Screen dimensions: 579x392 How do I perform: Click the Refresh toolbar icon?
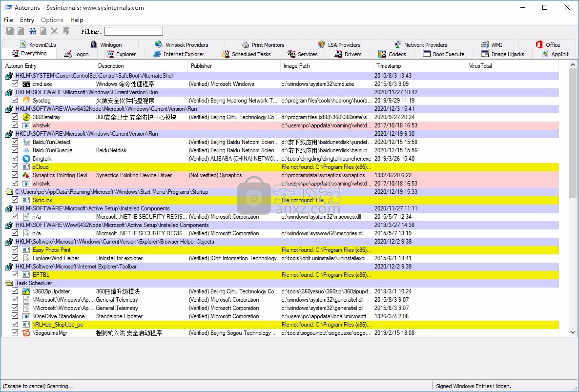[21, 31]
